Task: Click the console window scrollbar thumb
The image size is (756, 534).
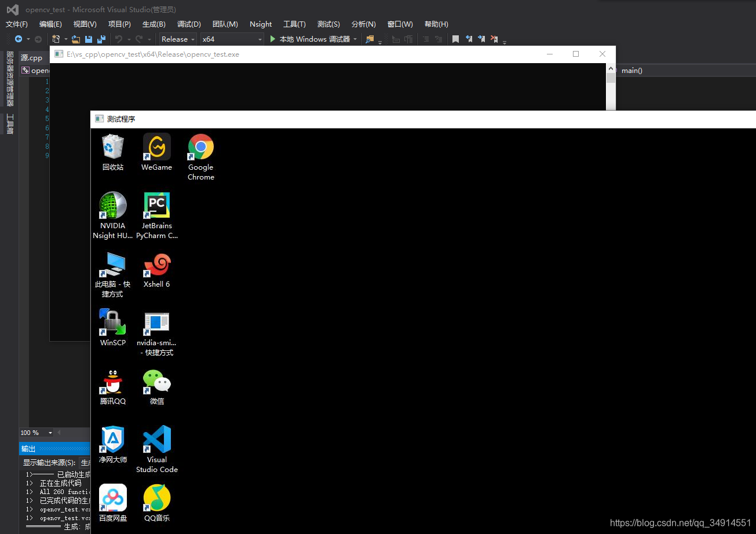Action: point(611,78)
